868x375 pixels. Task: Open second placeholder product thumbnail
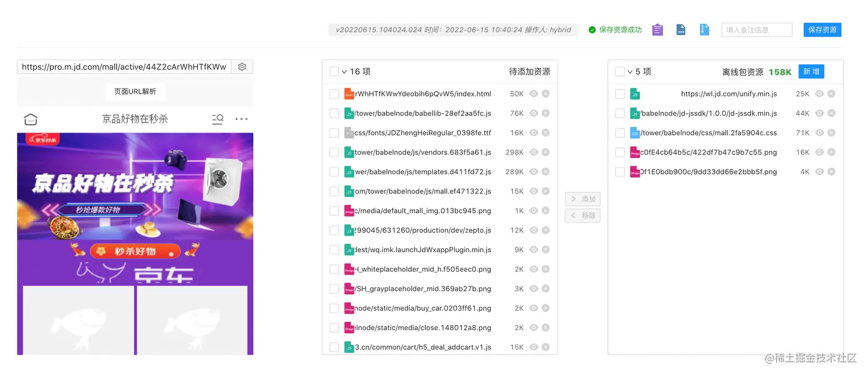pos(192,320)
